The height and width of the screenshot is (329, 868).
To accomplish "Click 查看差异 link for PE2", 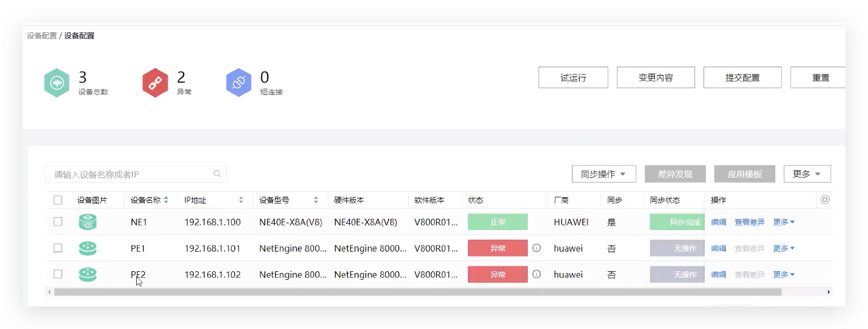I will [749, 275].
